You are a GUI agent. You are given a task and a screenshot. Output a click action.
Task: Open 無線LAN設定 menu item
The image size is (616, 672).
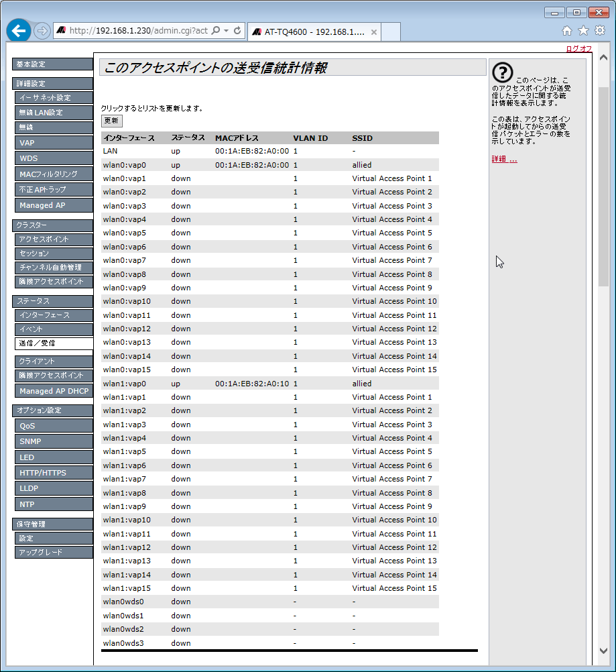tap(54, 113)
